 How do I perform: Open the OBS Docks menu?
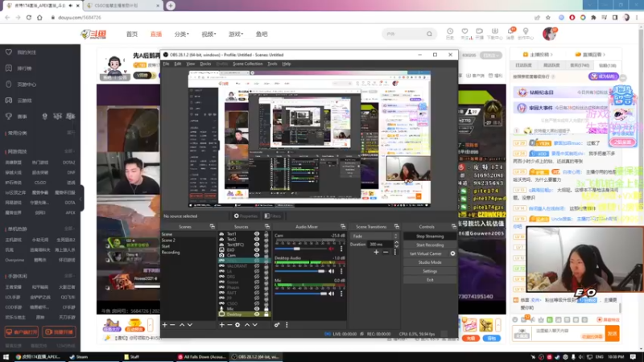[x=205, y=64]
